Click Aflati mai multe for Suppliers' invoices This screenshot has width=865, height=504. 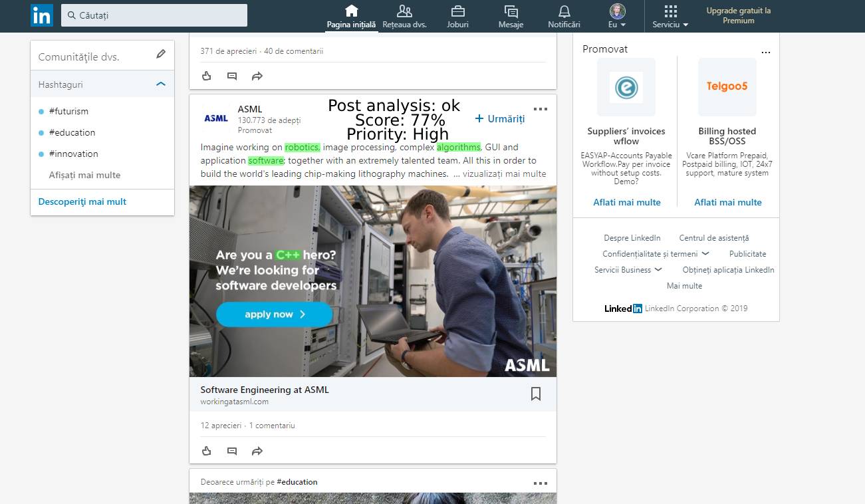[627, 202]
